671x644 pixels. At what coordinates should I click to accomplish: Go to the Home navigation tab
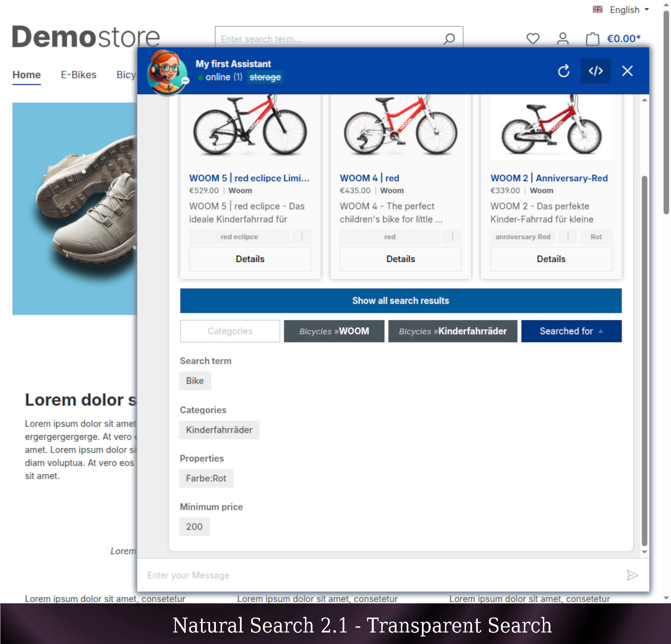26,75
